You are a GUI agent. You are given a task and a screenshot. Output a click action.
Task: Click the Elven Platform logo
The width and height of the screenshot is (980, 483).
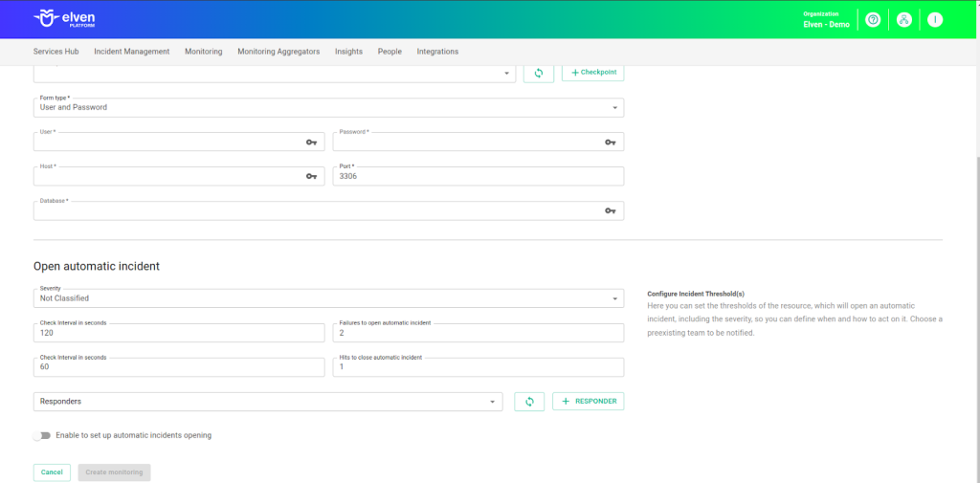coord(64,19)
